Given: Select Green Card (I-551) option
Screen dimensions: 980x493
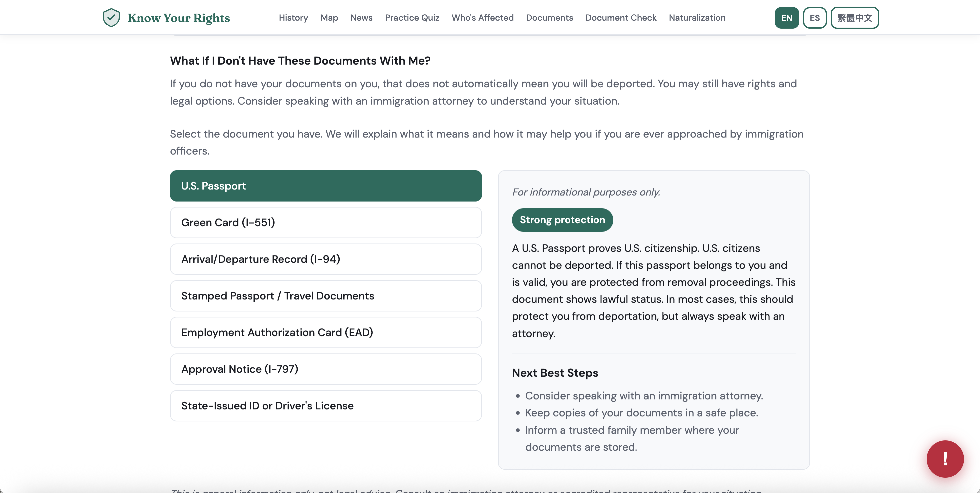Looking at the screenshot, I should coord(326,223).
